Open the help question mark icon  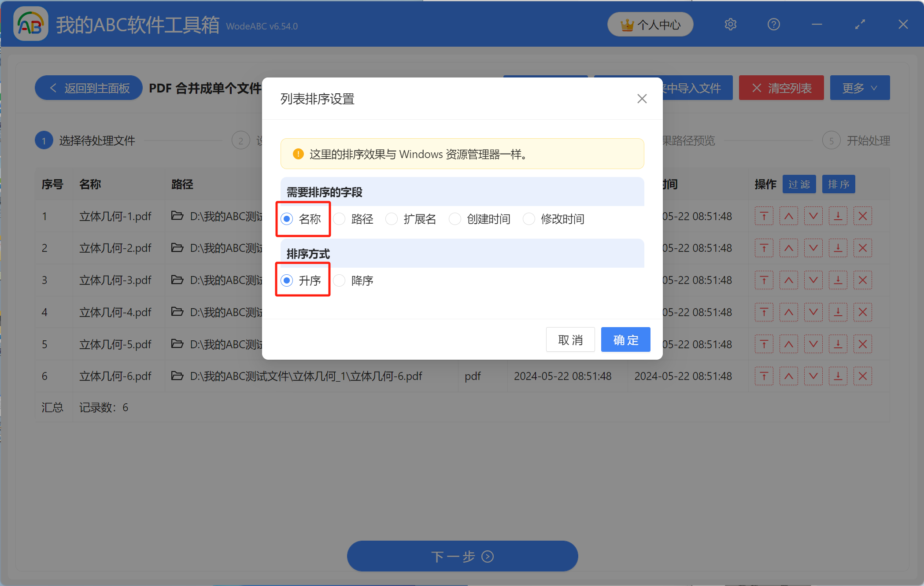(773, 24)
